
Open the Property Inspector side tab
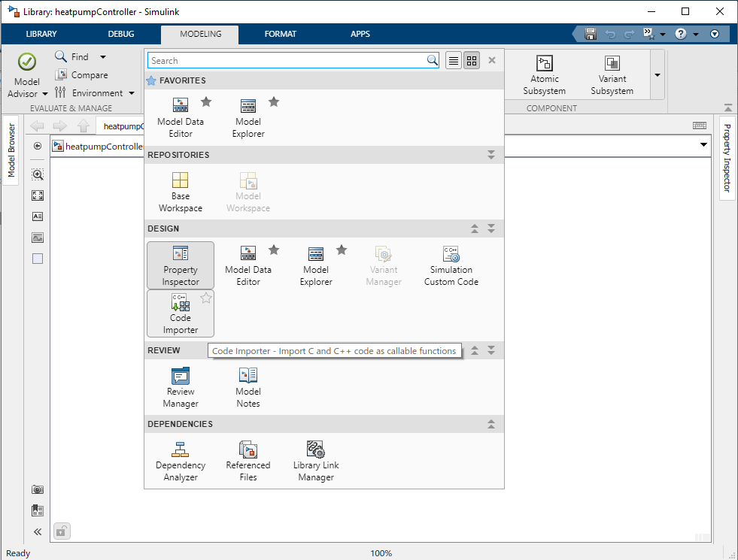727,158
